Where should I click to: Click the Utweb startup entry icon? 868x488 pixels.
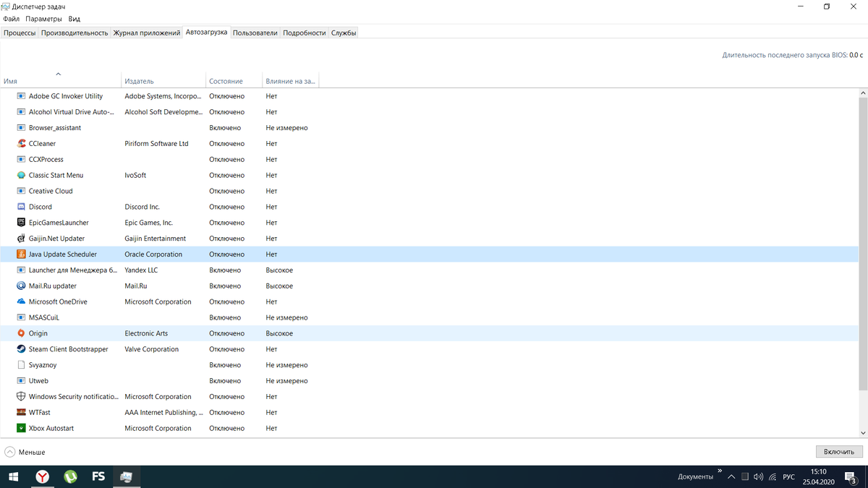click(21, 381)
